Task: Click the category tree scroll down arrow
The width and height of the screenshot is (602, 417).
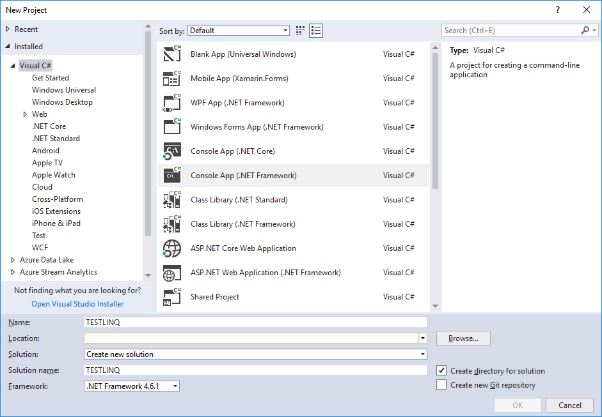Action: coord(148,275)
